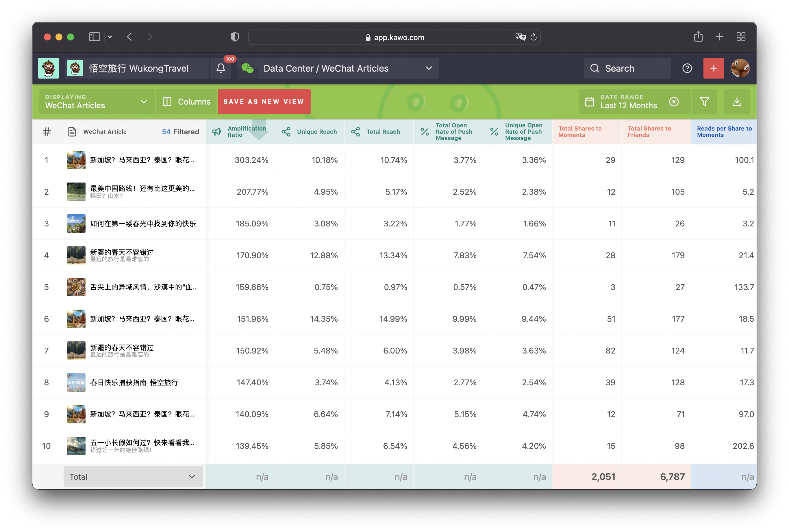Open notifications via the bell icon
This screenshot has width=789, height=532.
(221, 68)
